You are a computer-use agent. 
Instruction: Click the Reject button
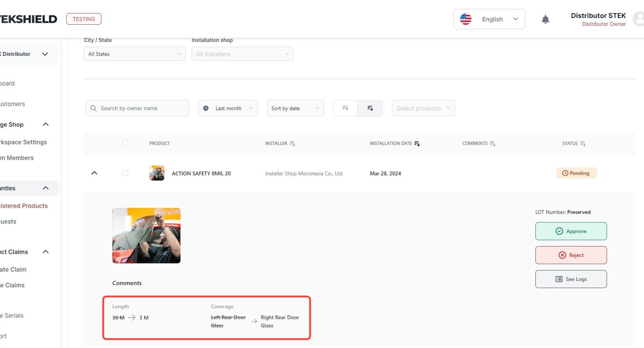571,255
